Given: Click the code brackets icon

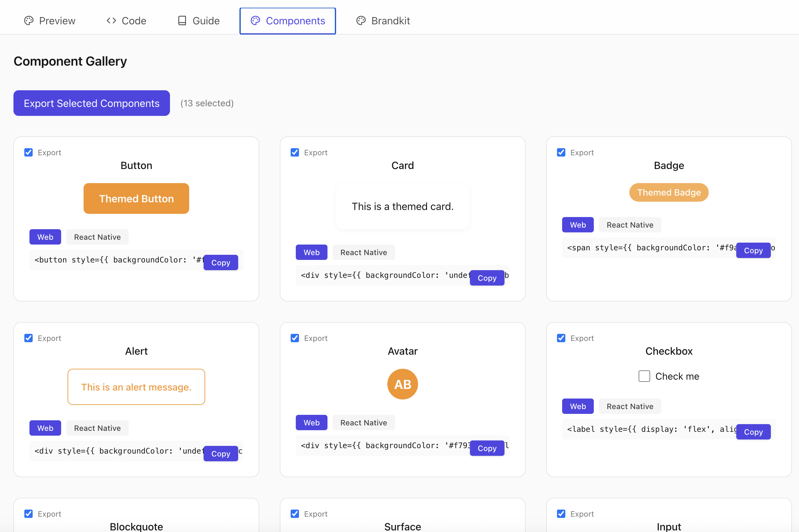Looking at the screenshot, I should 111,21.
